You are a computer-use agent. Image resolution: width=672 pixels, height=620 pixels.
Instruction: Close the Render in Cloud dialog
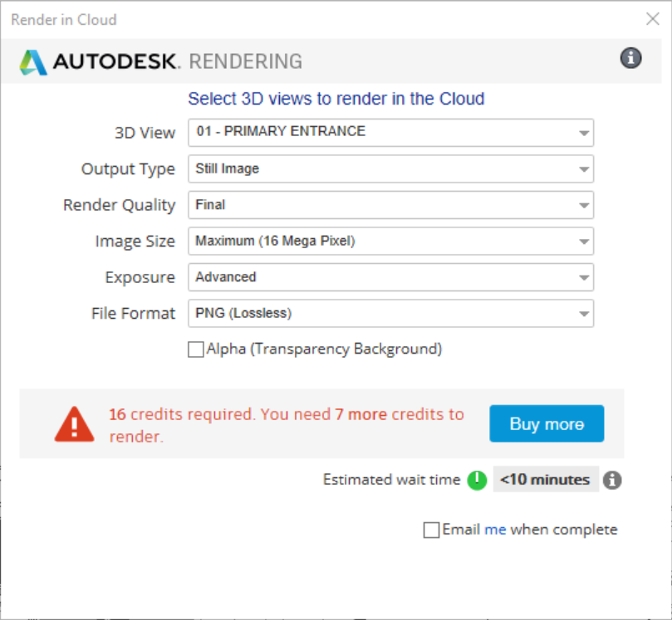652,18
